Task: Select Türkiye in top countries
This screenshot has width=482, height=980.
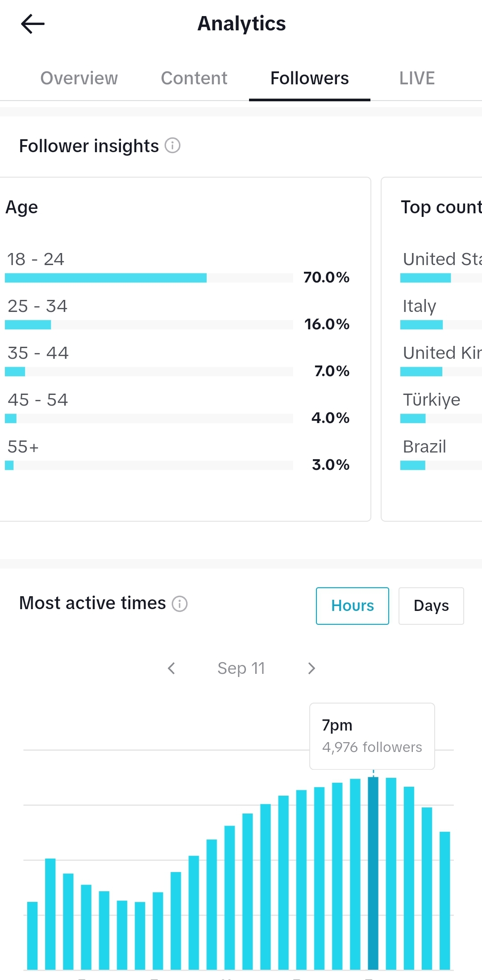Action: (432, 399)
